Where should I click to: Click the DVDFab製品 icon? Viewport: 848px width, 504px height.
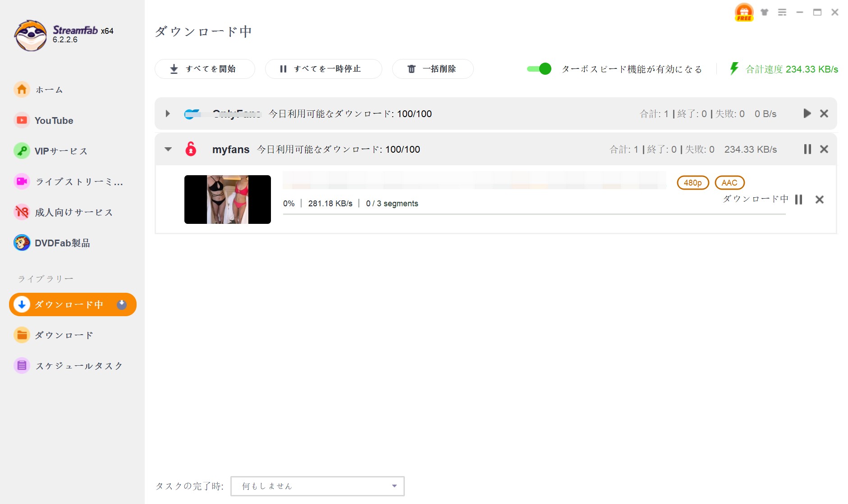22,243
